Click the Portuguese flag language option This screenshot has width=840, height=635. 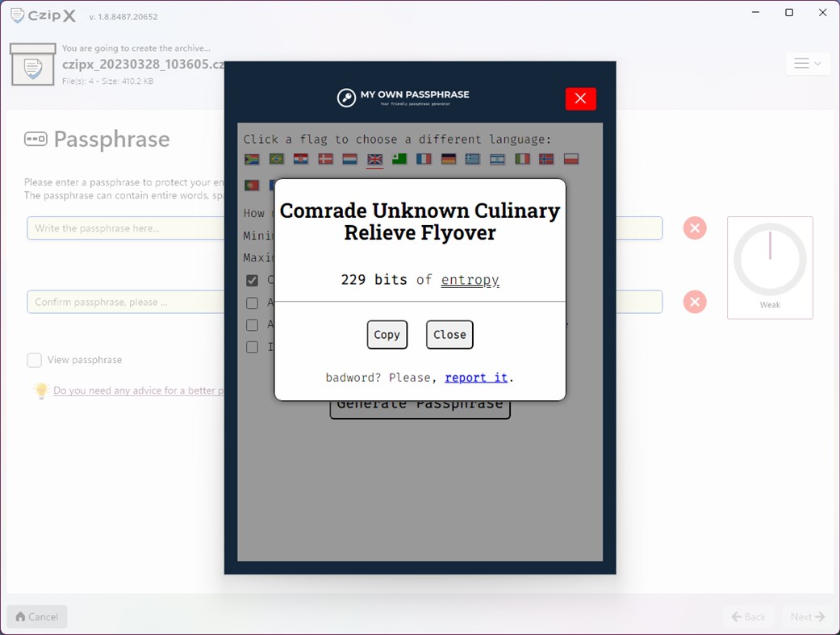(252, 185)
